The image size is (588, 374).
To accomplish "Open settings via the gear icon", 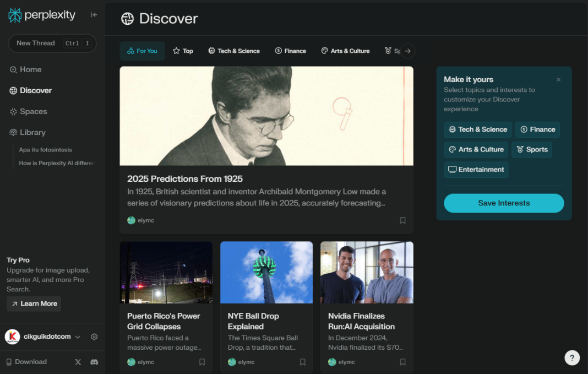I will (94, 337).
